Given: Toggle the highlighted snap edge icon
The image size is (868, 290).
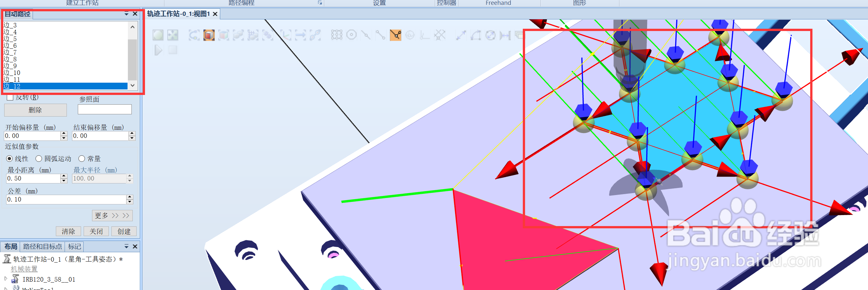Looking at the screenshot, I should [x=395, y=35].
